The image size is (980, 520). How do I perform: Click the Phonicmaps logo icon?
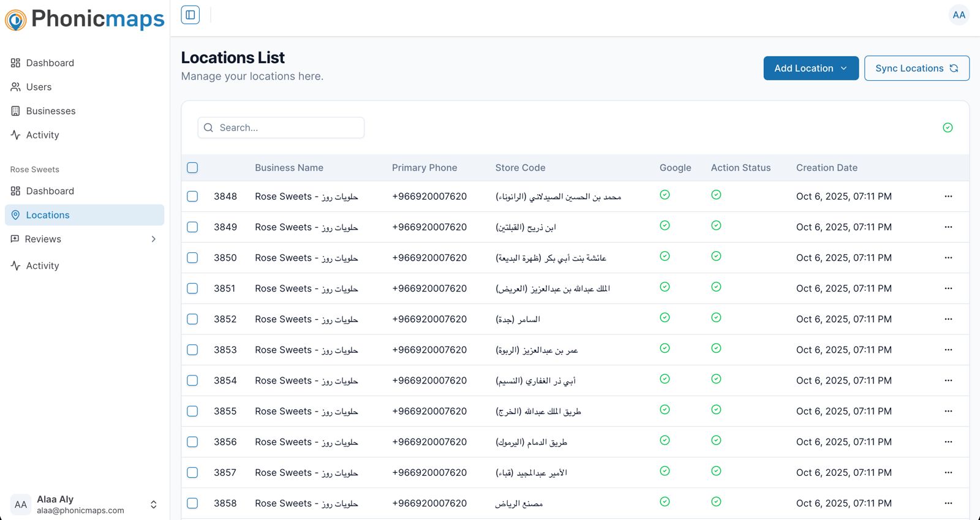(x=16, y=20)
